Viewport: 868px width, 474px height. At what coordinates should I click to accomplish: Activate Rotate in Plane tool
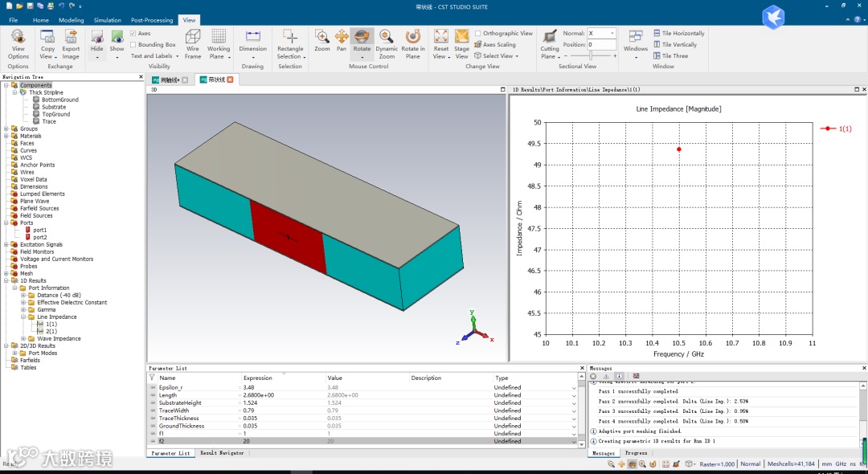point(413,44)
